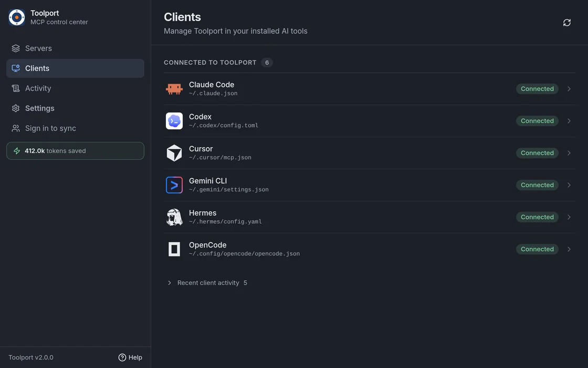Click the OpenCode client name
Image resolution: width=588 pixels, height=368 pixels.
[208, 245]
